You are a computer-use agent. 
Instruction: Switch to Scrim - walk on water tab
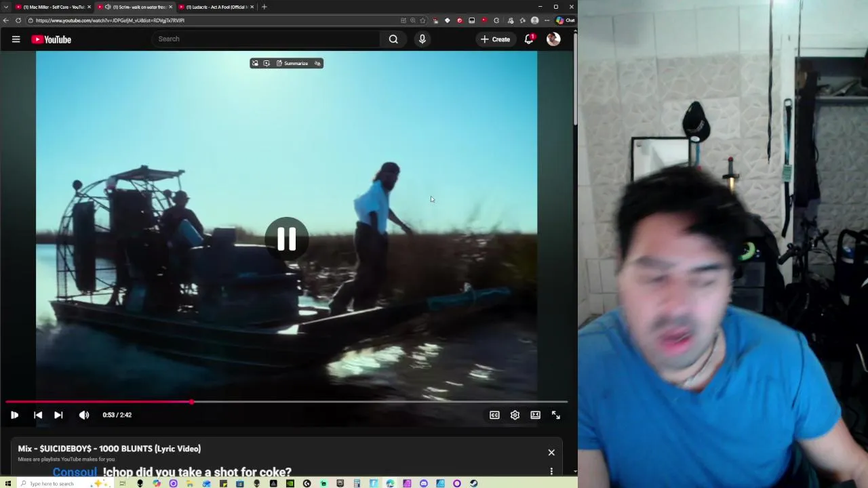pos(134,7)
